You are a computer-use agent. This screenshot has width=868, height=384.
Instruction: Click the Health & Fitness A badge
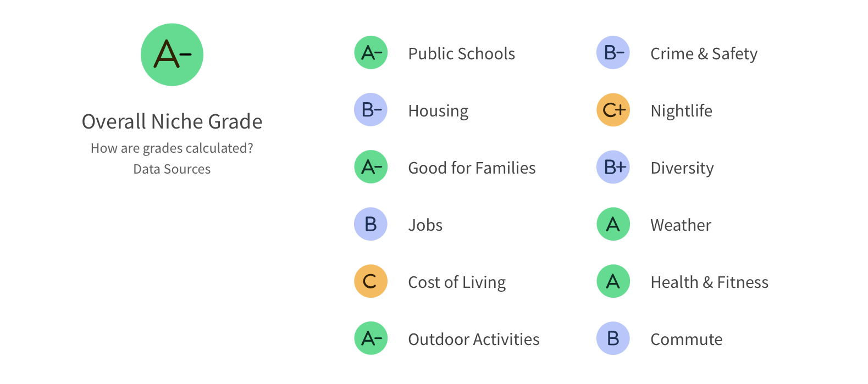[613, 281]
